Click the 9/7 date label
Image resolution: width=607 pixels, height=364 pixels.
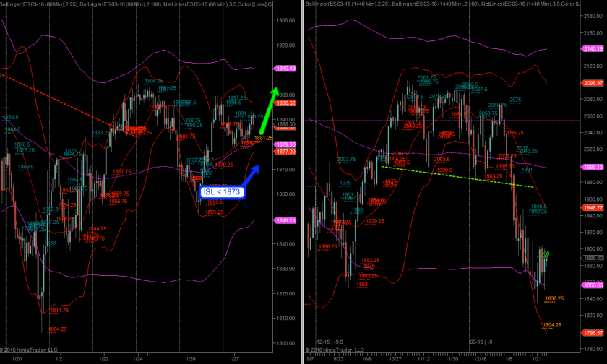[x=310, y=359]
